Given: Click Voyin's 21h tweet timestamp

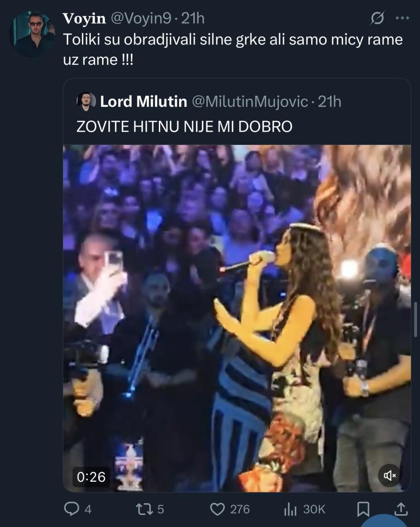Looking at the screenshot, I should pos(193,18).
